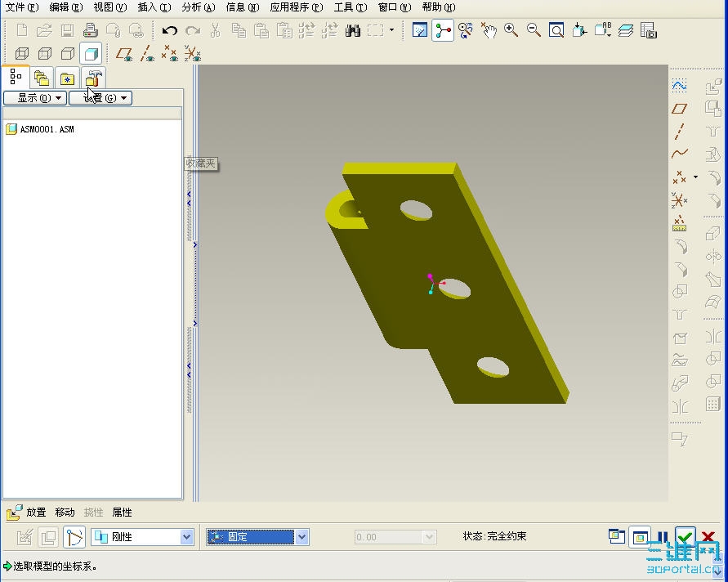The image size is (728, 582).
Task: Click green checkmark to accept placement
Action: 686,537
